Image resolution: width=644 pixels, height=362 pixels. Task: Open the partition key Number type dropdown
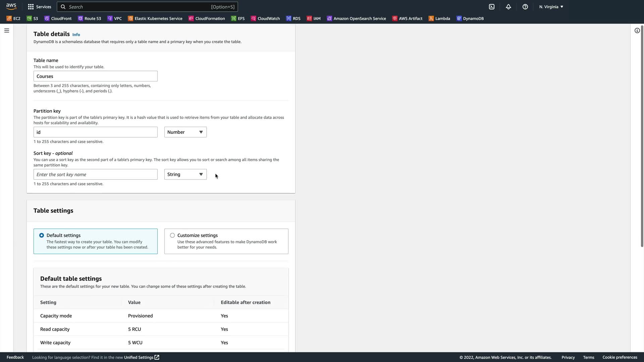coord(185,132)
